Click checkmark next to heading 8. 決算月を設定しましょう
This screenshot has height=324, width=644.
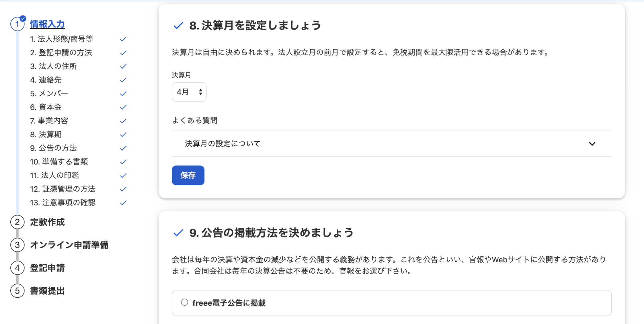point(178,25)
